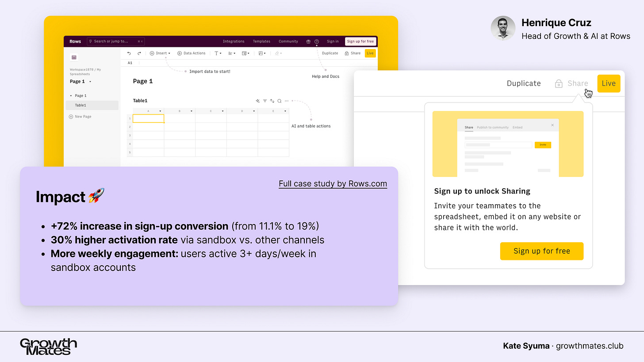Viewport: 644px width, 362px height.
Task: Click the gift icon in header
Action: [308, 42]
